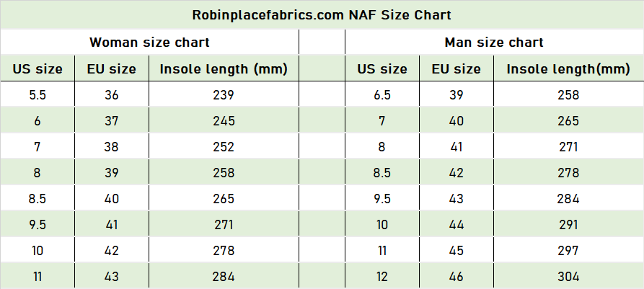644x289 pixels.
Task: Click the woman's US size column header
Action: (38, 68)
